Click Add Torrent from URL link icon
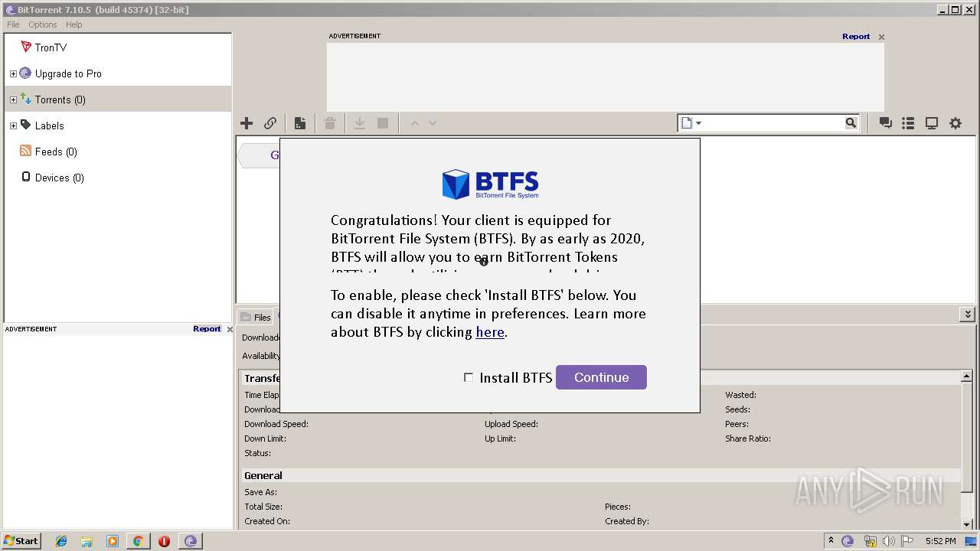Image resolution: width=980 pixels, height=551 pixels. 270,123
